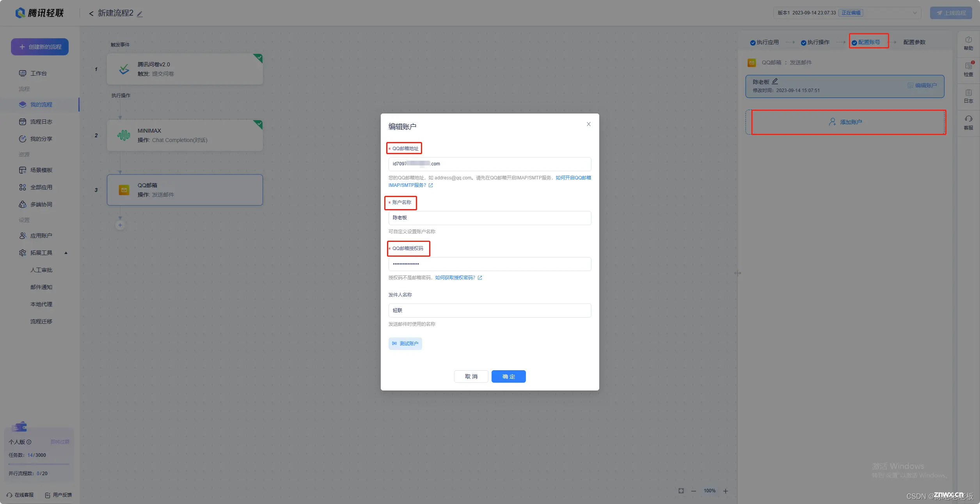The height and width of the screenshot is (504, 980).
Task: Open 人工审批 tool
Action: [41, 270]
